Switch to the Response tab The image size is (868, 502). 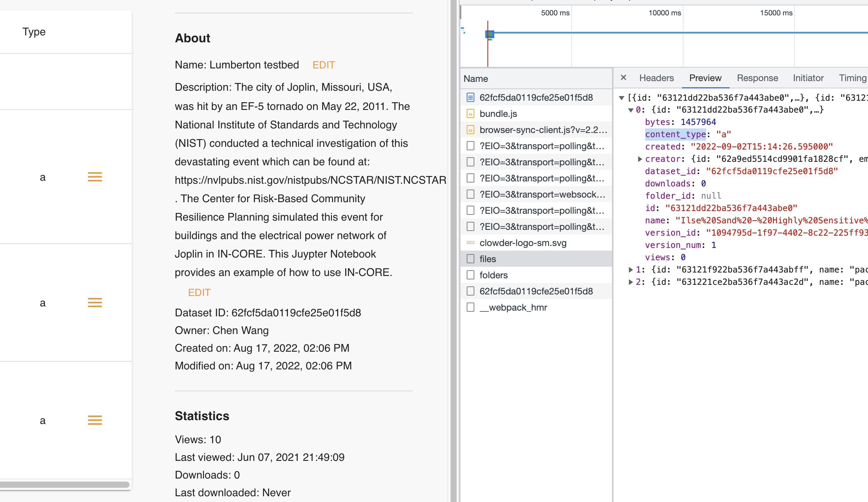(757, 78)
